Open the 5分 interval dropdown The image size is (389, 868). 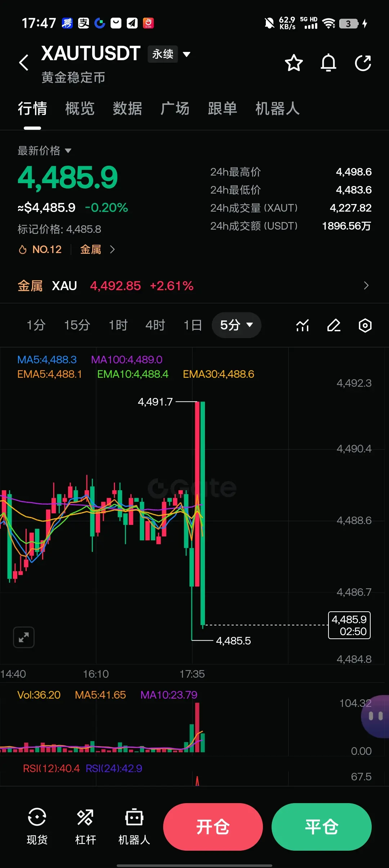[x=237, y=325]
